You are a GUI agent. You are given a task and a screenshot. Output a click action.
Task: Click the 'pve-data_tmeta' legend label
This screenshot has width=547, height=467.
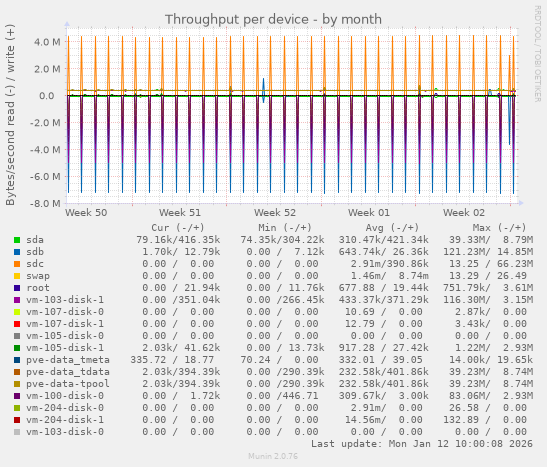(68, 360)
